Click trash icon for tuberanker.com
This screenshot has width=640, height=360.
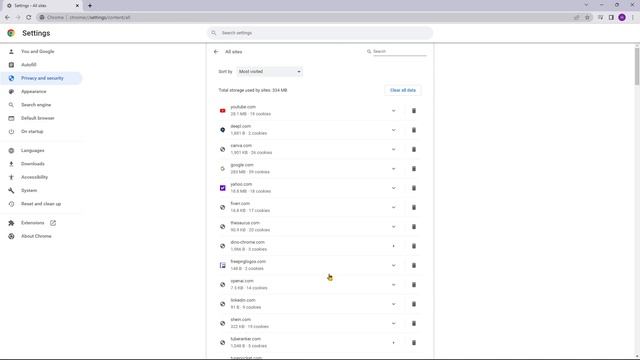coord(413,342)
